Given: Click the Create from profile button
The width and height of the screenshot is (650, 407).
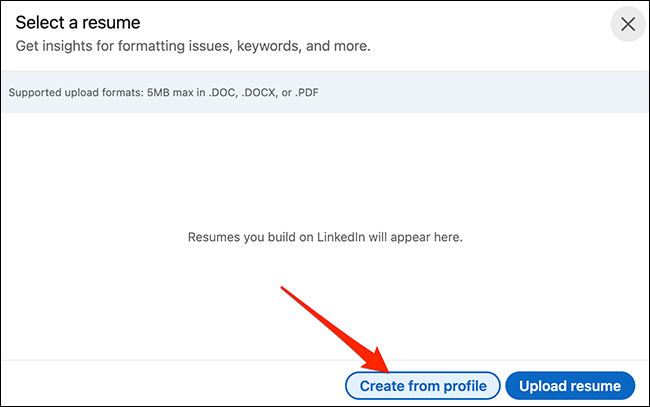Looking at the screenshot, I should [x=422, y=385].
